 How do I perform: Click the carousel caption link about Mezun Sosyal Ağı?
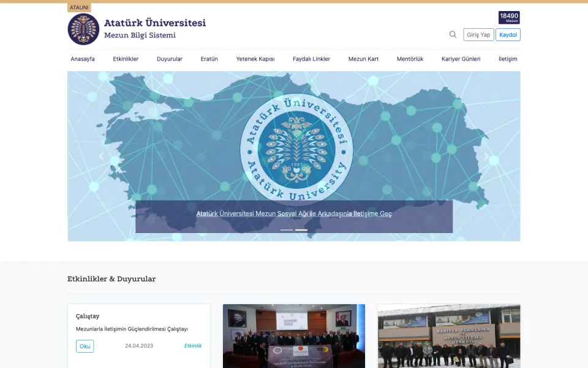294,213
